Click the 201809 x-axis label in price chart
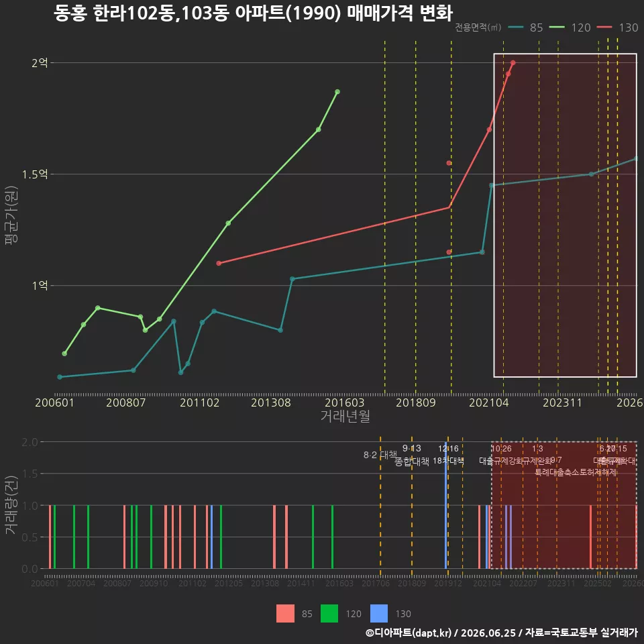 click(x=416, y=402)
